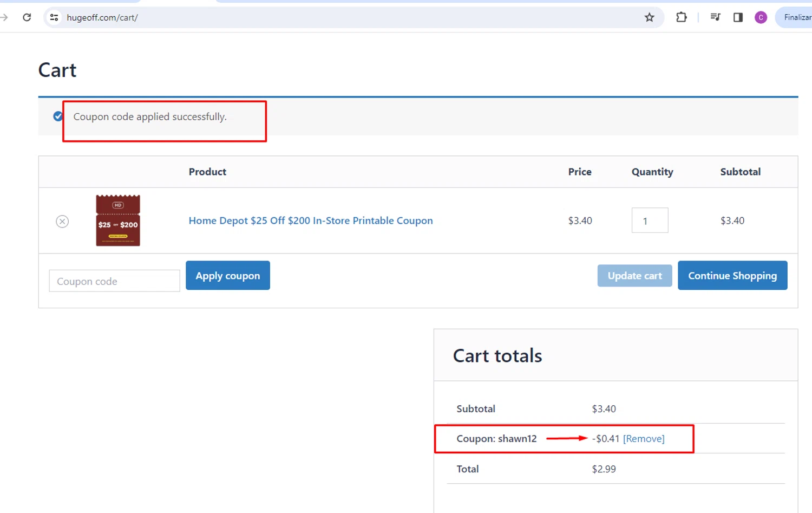This screenshot has height=513, width=812.
Task: Click the $3.40 amount in Cart totals
Action: (x=604, y=409)
